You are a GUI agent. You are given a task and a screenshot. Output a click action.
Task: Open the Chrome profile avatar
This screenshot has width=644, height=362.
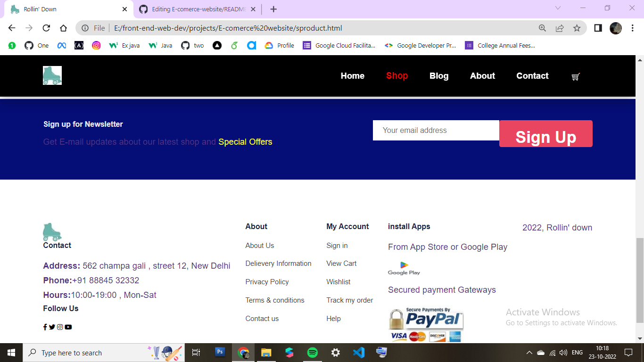point(616,28)
